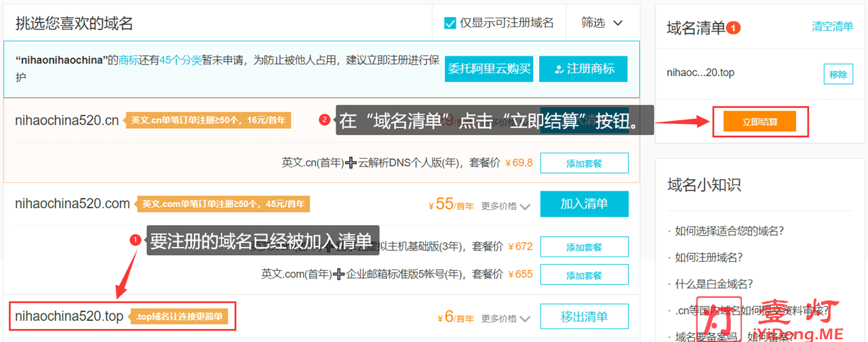This screenshot has width=868, height=342.
Task: Open 如何选择适合您的域名? help link
Action: pyautogui.click(x=729, y=231)
